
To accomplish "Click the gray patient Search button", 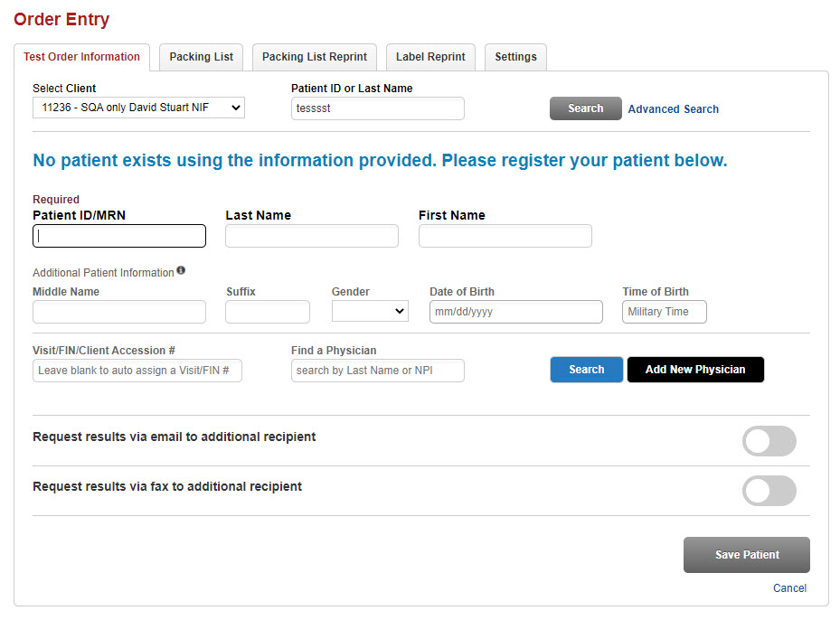I will (585, 108).
